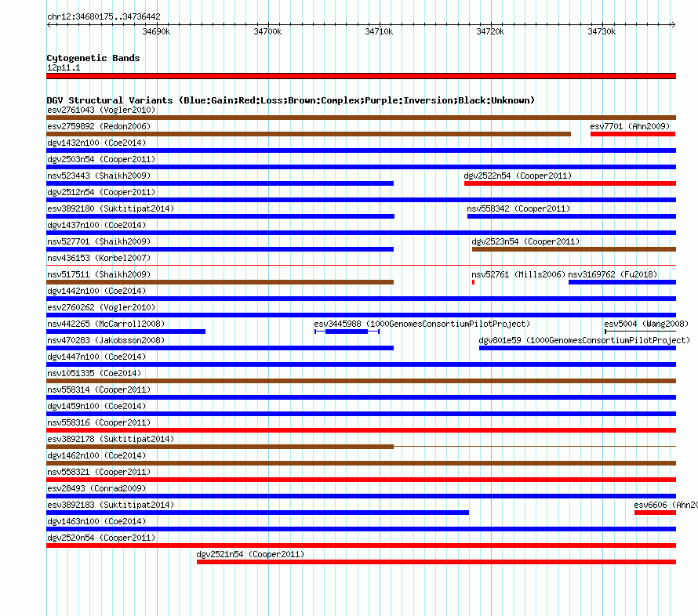Image resolution: width=698 pixels, height=616 pixels.
Task: Open nsv436153 (Korbel2007) variant label
Action: click(99, 258)
